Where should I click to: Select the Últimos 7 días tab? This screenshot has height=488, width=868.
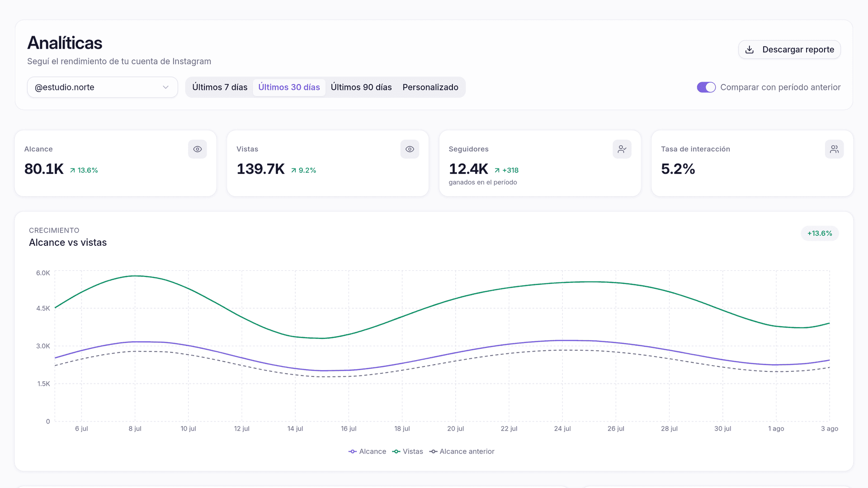220,87
